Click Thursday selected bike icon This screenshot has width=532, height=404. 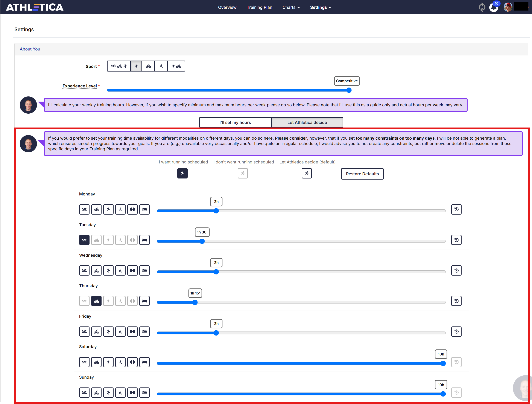coord(96,301)
